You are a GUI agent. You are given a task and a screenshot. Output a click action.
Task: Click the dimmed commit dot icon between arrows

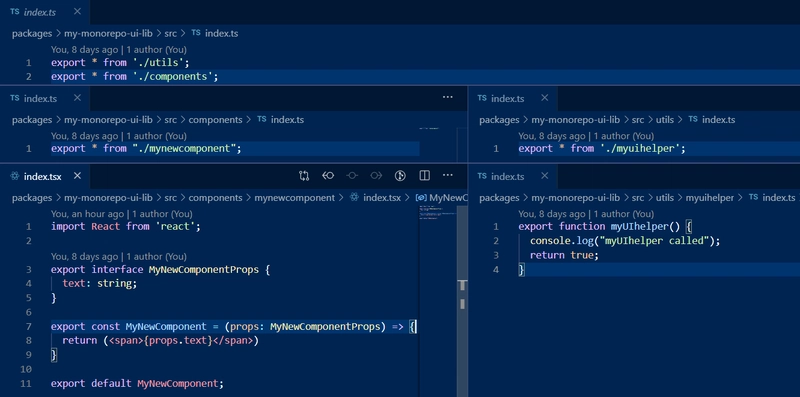352,176
